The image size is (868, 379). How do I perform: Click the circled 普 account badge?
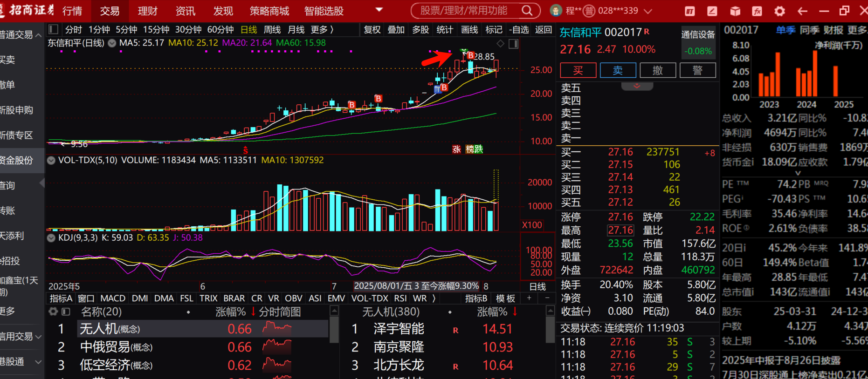[589, 11]
